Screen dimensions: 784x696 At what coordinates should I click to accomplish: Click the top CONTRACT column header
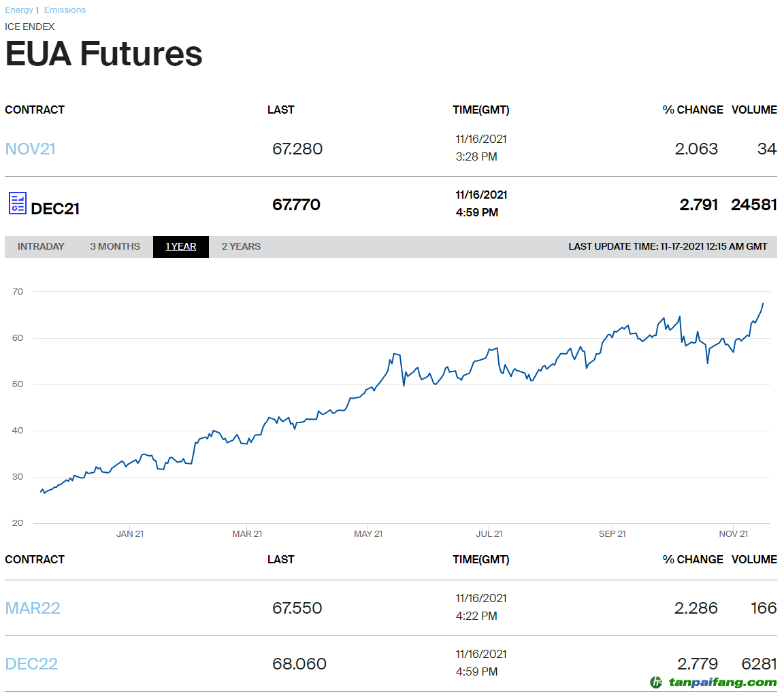point(35,110)
